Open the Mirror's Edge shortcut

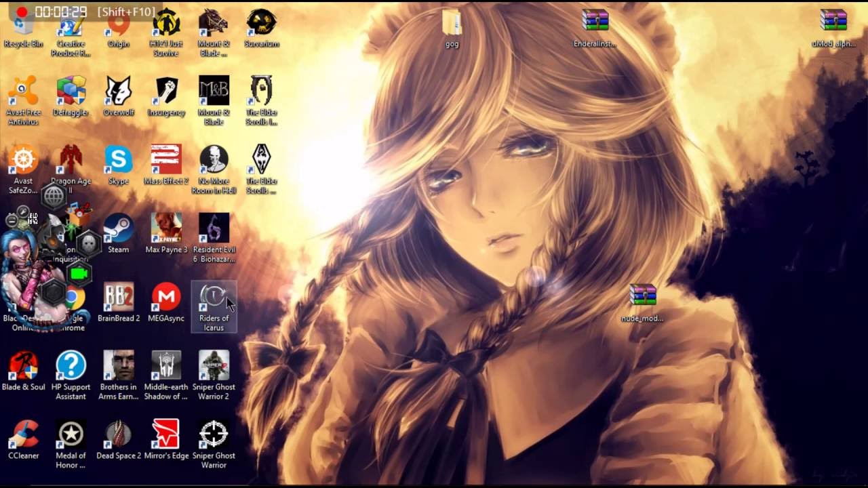point(166,440)
